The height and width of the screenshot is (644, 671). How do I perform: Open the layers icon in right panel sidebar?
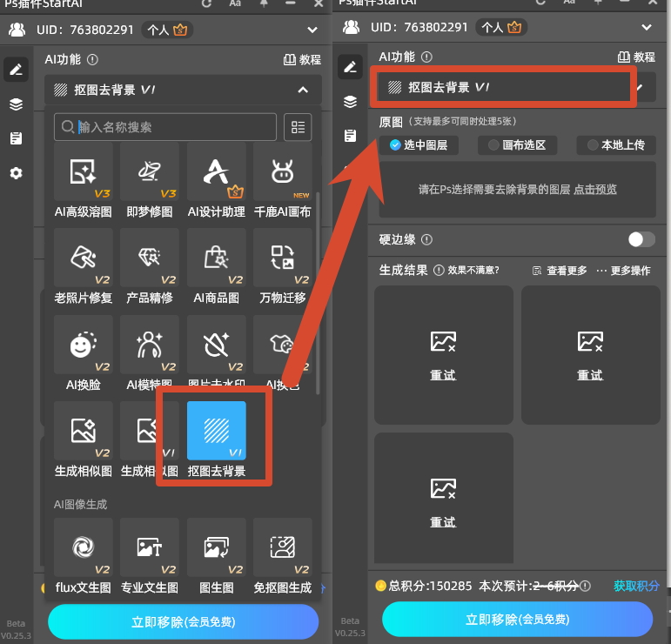coord(350,102)
